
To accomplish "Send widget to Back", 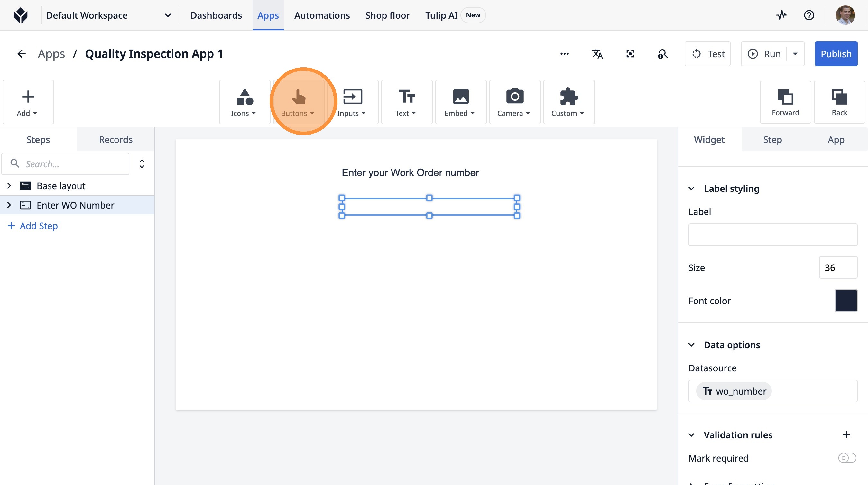I will click(x=839, y=102).
